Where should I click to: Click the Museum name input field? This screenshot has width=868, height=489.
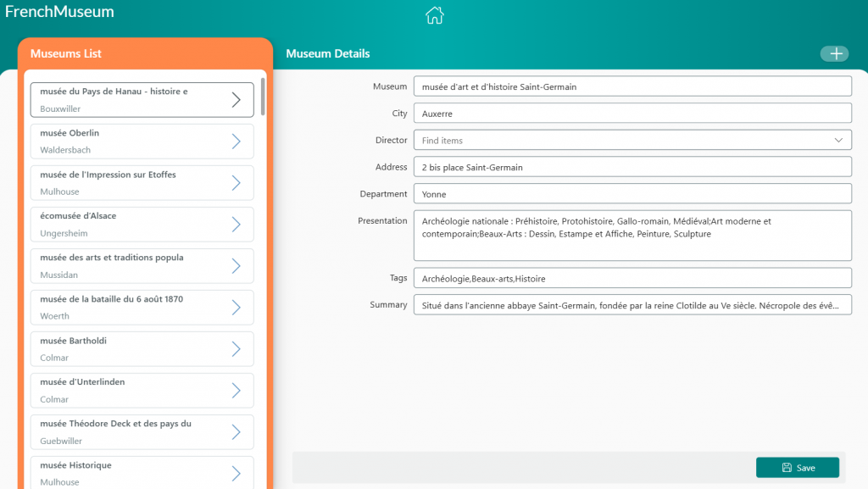pos(632,86)
